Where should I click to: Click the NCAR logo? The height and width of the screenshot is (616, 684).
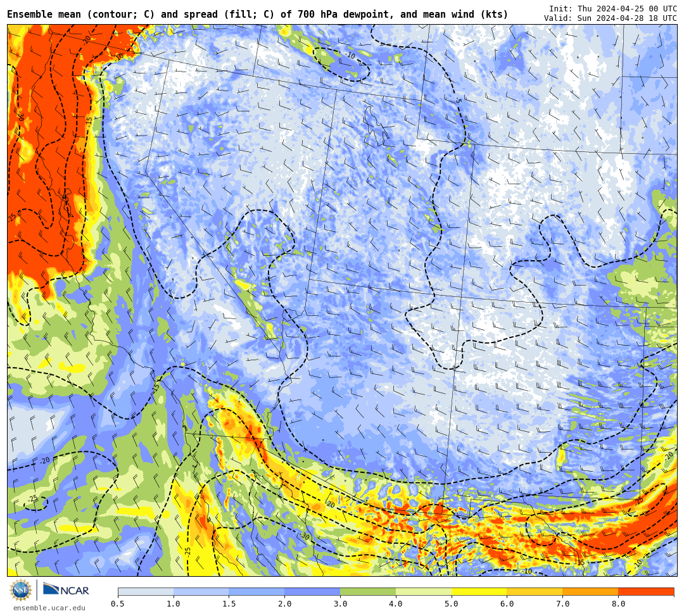pyautogui.click(x=66, y=590)
